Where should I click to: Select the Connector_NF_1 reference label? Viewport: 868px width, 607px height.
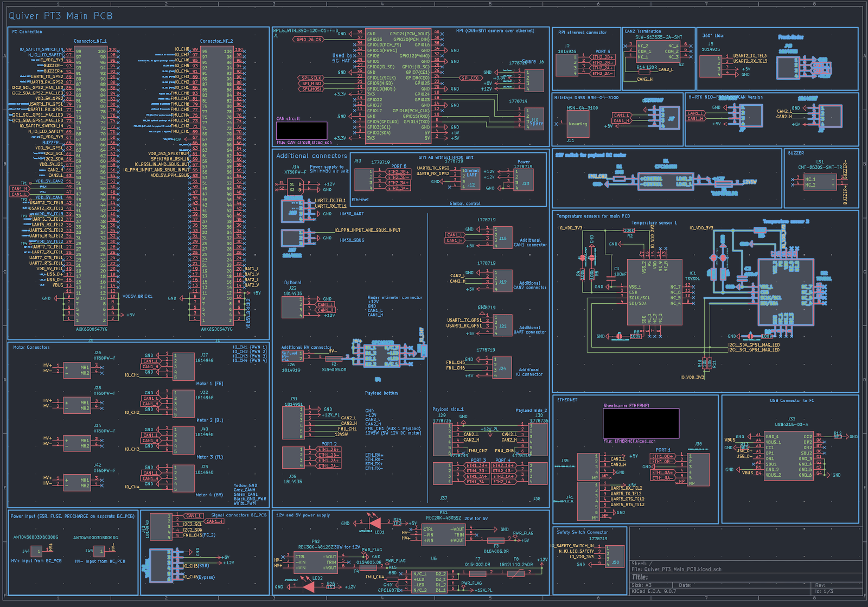pyautogui.click(x=90, y=41)
